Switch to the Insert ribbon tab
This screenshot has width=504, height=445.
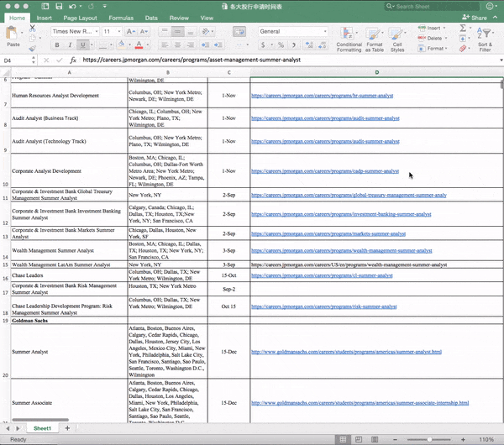tap(44, 18)
